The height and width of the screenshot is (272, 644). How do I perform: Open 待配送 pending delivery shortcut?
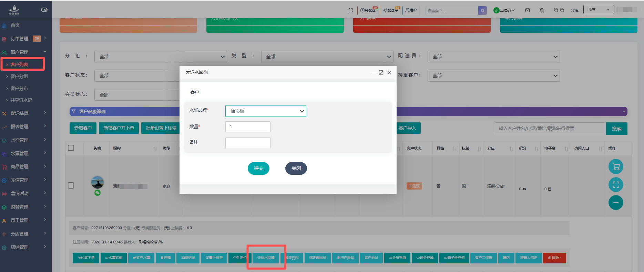point(368,10)
